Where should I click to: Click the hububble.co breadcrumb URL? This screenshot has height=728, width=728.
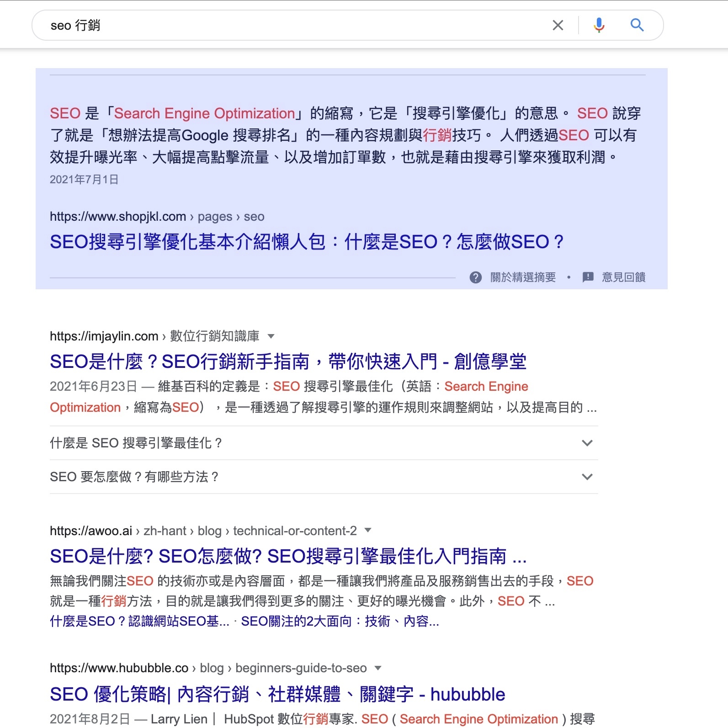click(208, 668)
